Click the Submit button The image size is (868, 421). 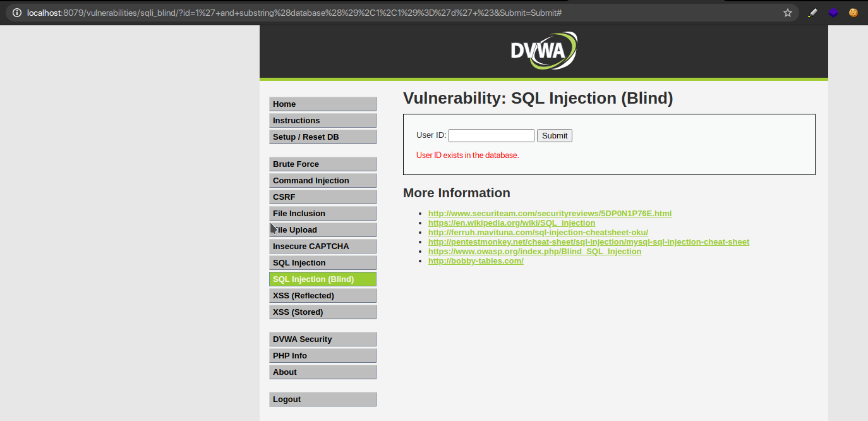pos(555,135)
